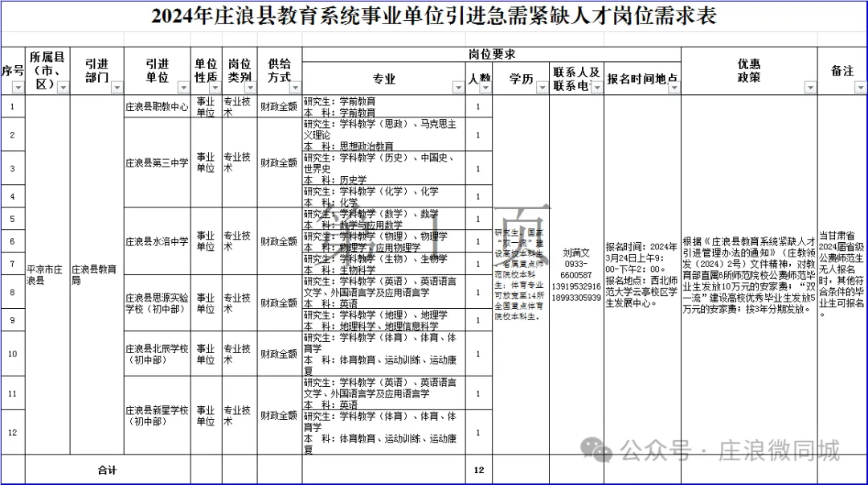The image size is (868, 485).
Task: Open the 专业 column filter arrow
Action: pyautogui.click(x=458, y=88)
